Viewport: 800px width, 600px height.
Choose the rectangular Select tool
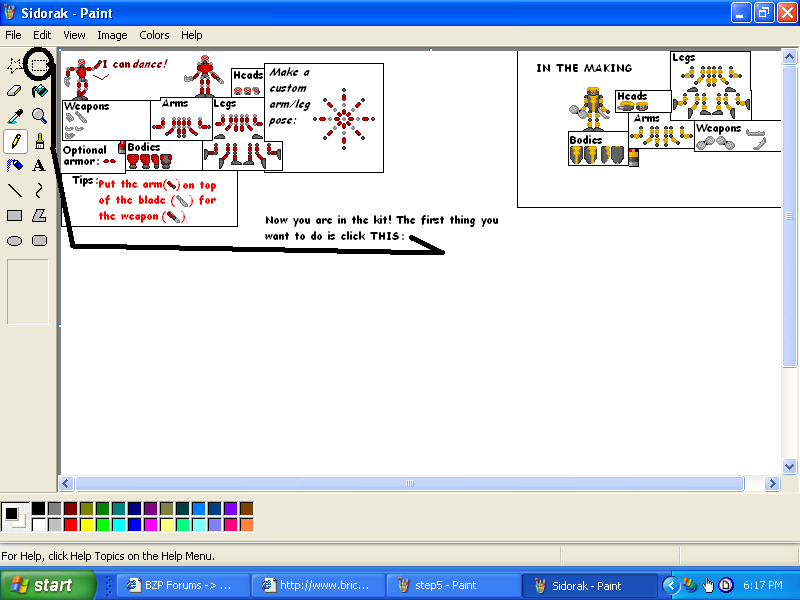(x=39, y=65)
